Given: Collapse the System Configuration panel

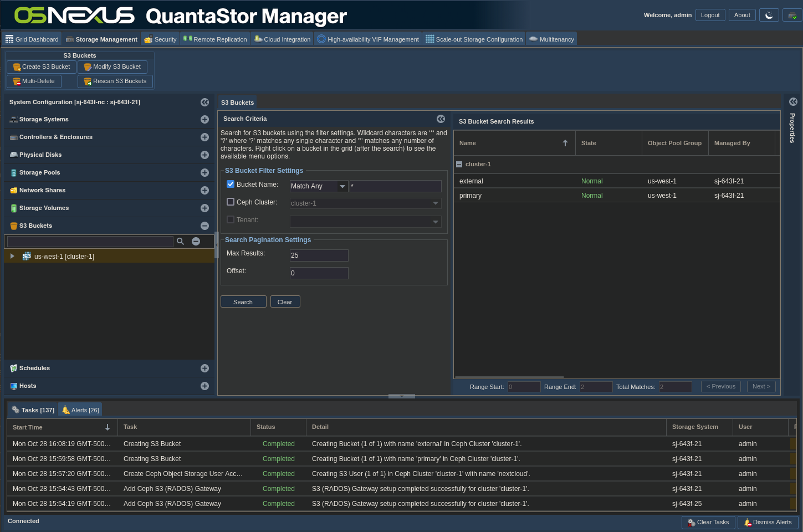Looking at the screenshot, I should click(204, 103).
